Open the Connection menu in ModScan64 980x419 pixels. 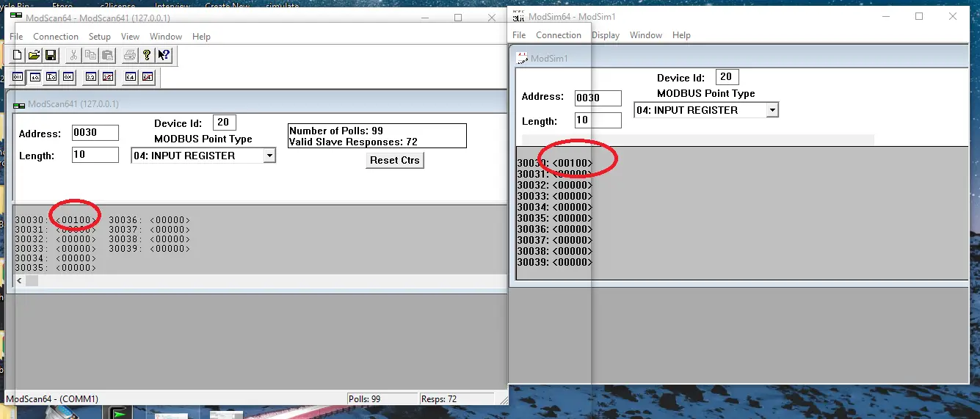[x=56, y=37]
